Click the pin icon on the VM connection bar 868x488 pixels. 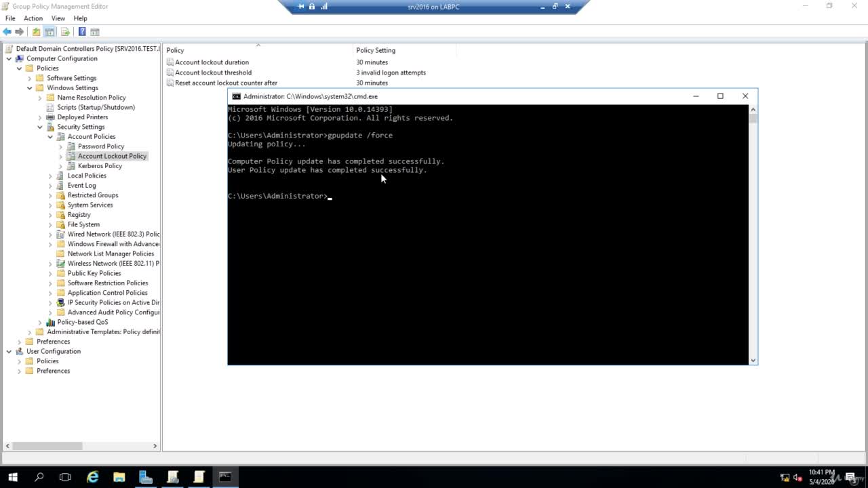pos(301,7)
